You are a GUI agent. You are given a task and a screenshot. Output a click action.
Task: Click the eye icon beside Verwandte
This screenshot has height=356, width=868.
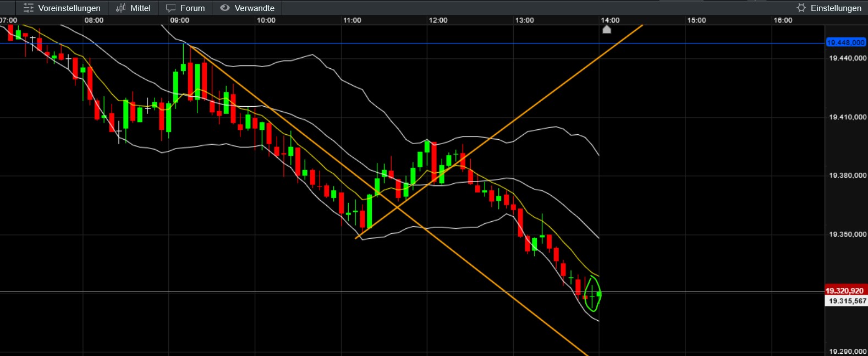(224, 8)
